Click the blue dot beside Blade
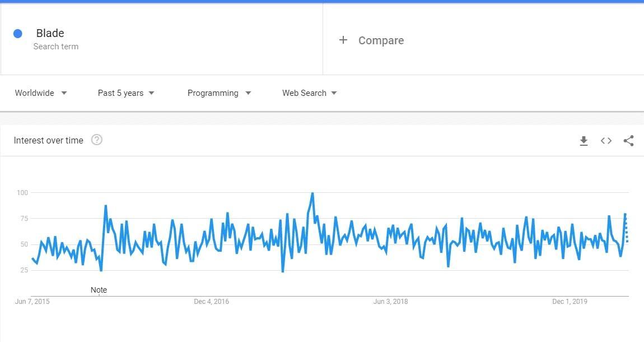Viewport: 644px width, 342px height. click(x=18, y=34)
